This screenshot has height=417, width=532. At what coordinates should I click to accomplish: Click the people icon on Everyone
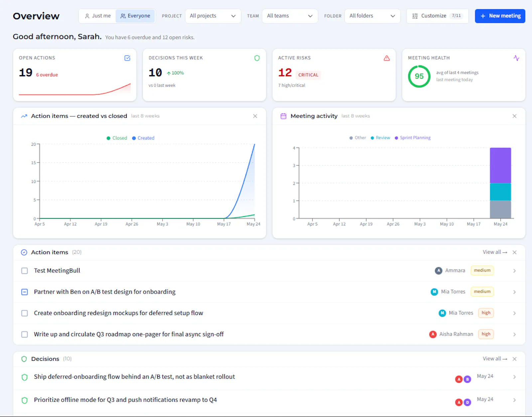click(x=123, y=16)
